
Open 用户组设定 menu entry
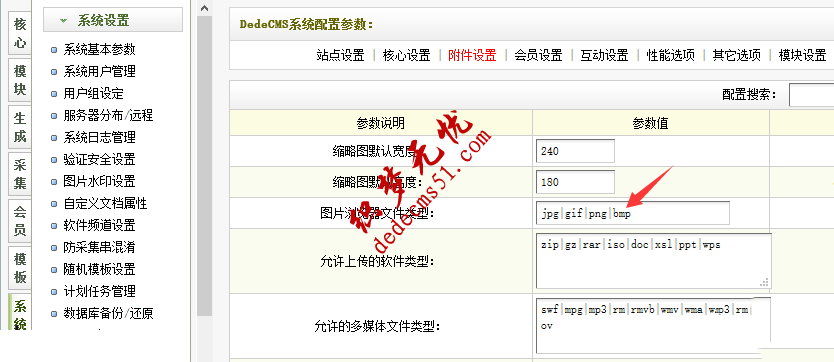(94, 94)
